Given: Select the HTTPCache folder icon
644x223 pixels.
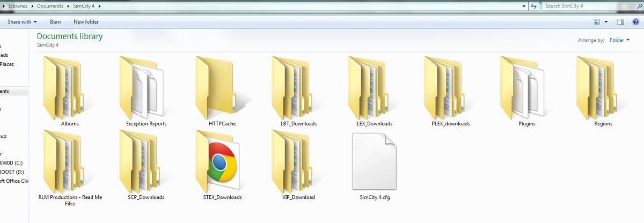Looking at the screenshot, I should pos(215,88).
